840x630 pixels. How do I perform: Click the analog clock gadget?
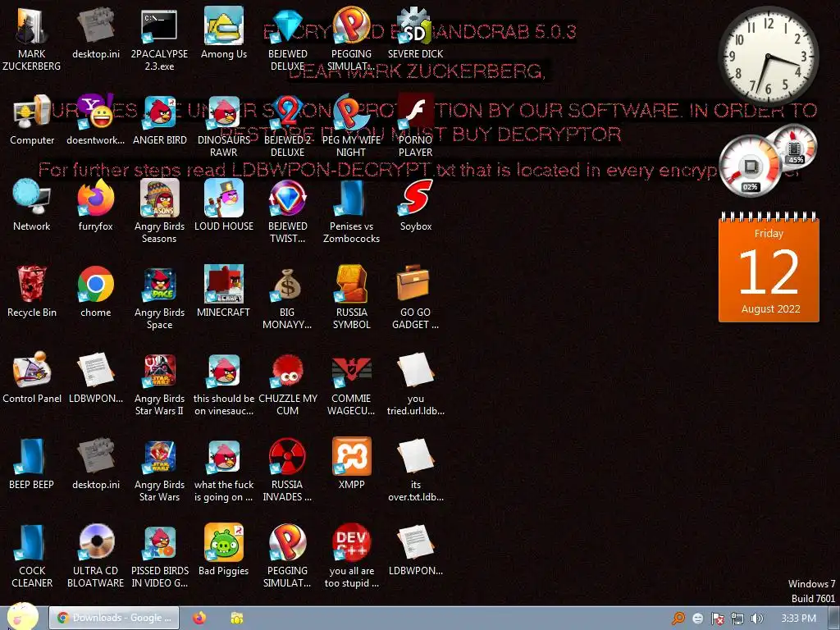click(768, 55)
